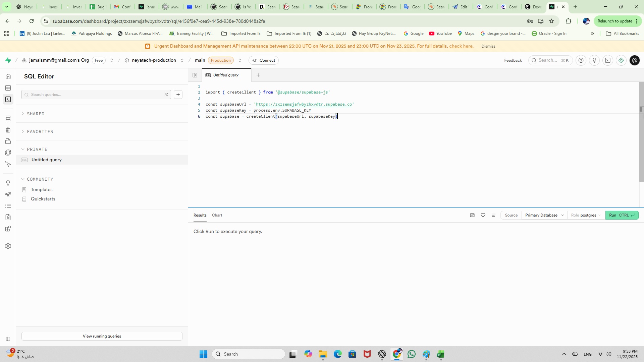This screenshot has width=644, height=362.
Task: Toggle the keyboard shortcuts icon near Results
Action: pos(472,215)
